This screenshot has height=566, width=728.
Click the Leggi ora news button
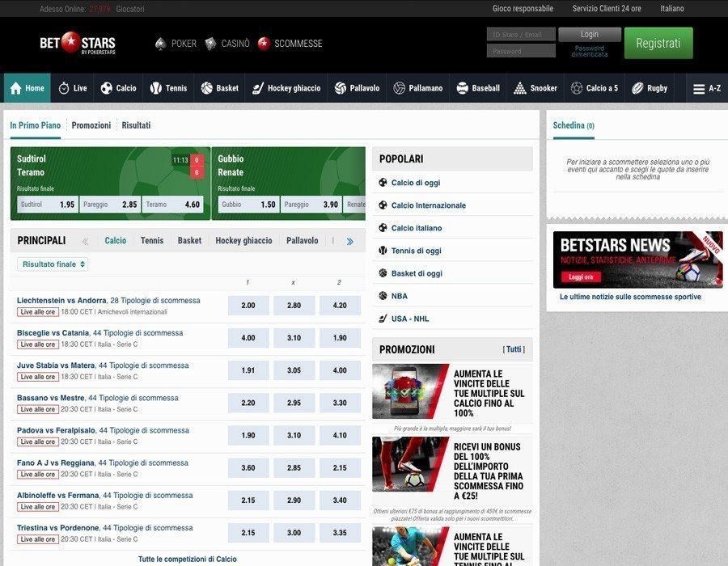pyautogui.click(x=581, y=277)
